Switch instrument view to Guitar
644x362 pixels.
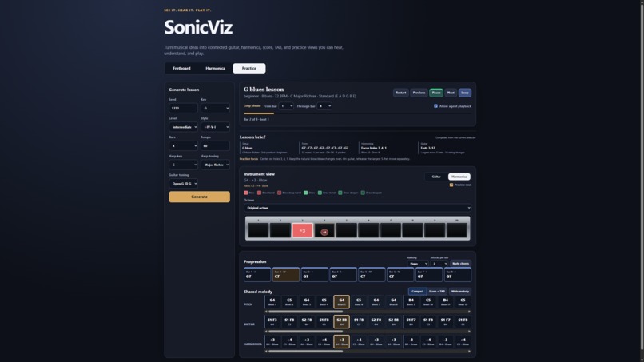click(x=436, y=177)
